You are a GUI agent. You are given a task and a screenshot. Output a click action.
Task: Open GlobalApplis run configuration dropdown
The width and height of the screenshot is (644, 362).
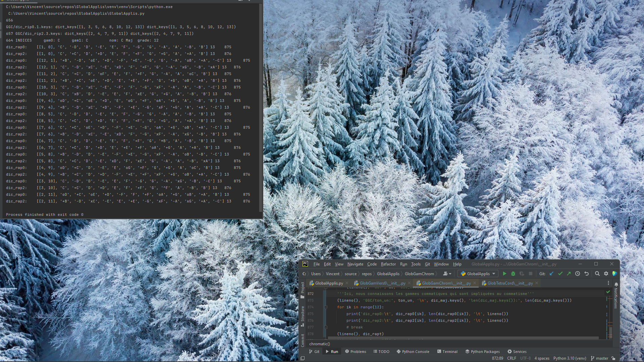pos(478,274)
